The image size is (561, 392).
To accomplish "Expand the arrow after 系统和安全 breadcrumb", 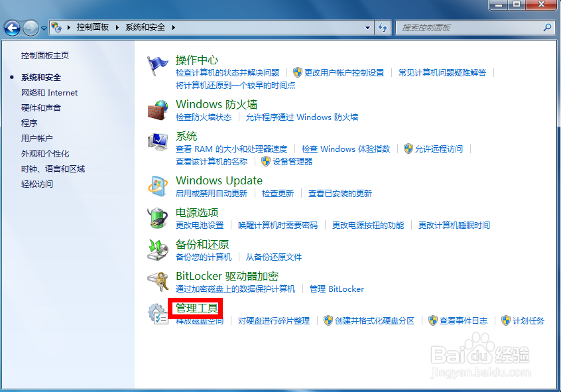I will [x=174, y=28].
